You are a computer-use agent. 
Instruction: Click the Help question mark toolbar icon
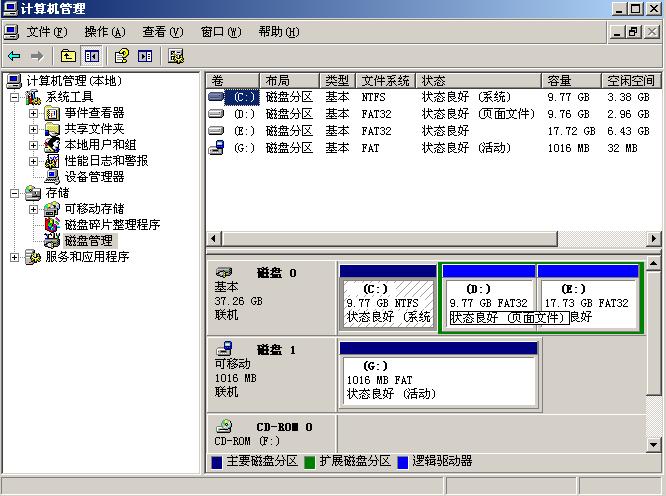(122, 56)
